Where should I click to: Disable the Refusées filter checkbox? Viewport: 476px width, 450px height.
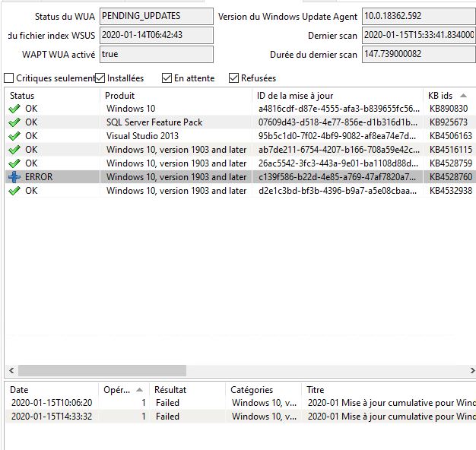click(x=234, y=78)
